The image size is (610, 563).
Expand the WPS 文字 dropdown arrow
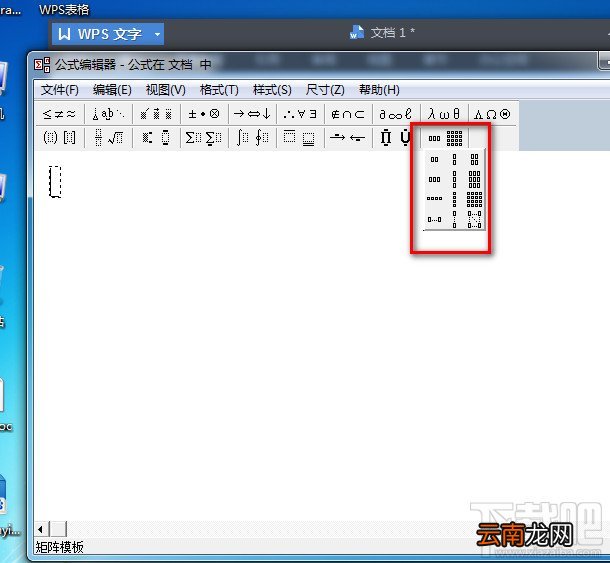[x=157, y=34]
